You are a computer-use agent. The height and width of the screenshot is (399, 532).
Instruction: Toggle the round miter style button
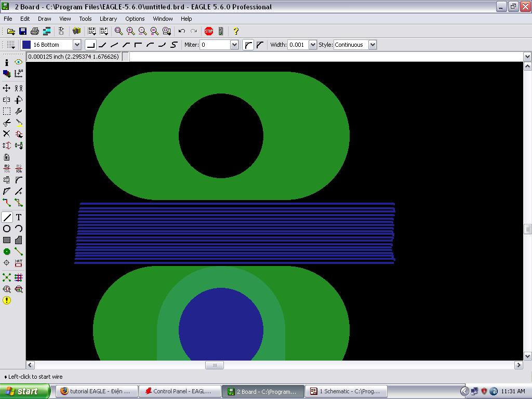248,45
